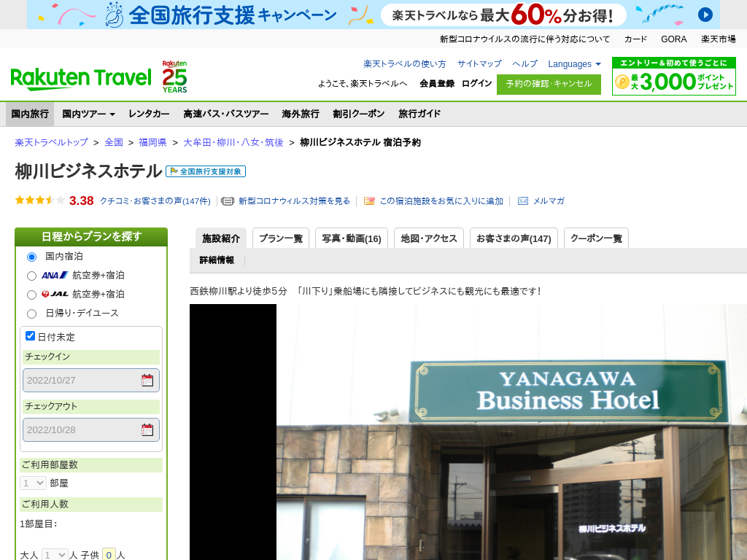Viewport: 747px width, 560px height.
Task: Select the 国内宿泊 radio button
Action: click(x=31, y=257)
